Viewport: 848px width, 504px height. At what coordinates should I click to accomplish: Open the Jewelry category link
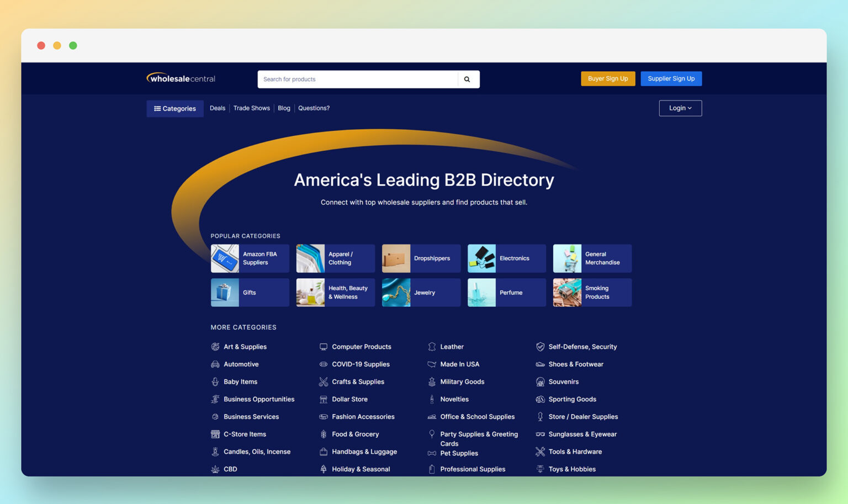pyautogui.click(x=421, y=293)
